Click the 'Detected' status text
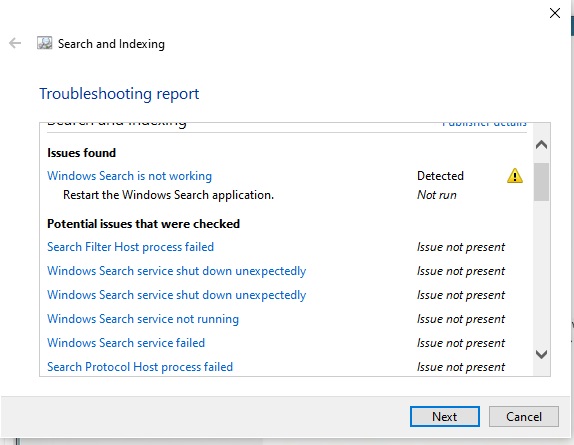 tap(440, 176)
